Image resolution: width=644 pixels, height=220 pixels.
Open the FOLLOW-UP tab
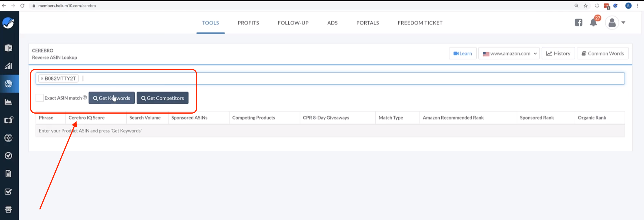(293, 23)
